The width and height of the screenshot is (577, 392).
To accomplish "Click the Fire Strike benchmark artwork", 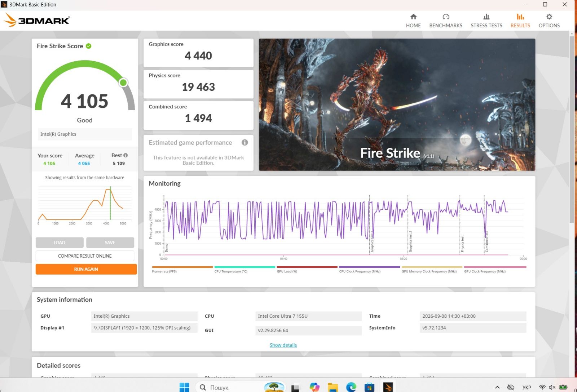I will tap(397, 104).
